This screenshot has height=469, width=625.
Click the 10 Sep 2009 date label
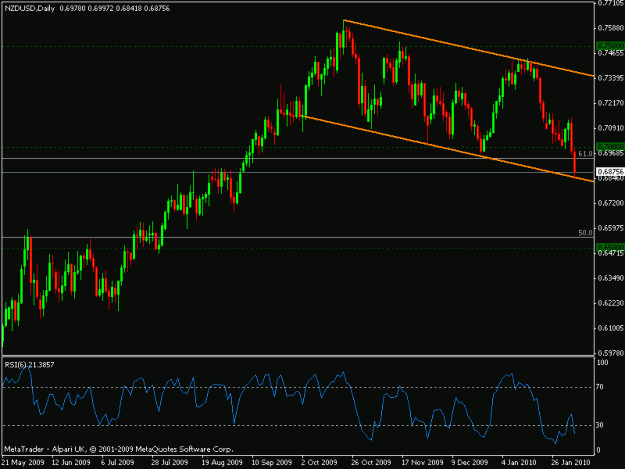pyautogui.click(x=271, y=463)
